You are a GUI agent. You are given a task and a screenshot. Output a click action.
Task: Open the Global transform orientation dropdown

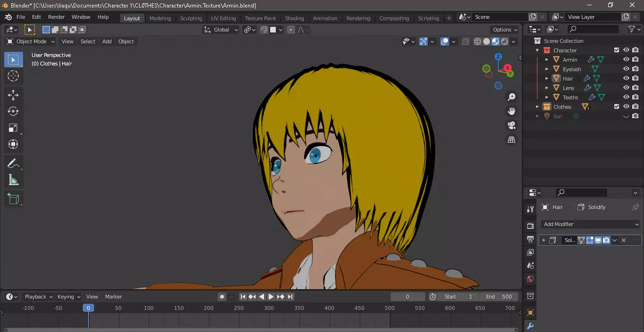(221, 30)
